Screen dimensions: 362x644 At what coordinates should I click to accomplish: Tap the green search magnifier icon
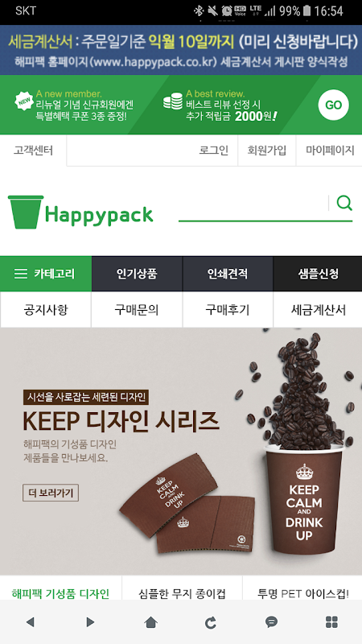[x=344, y=204]
